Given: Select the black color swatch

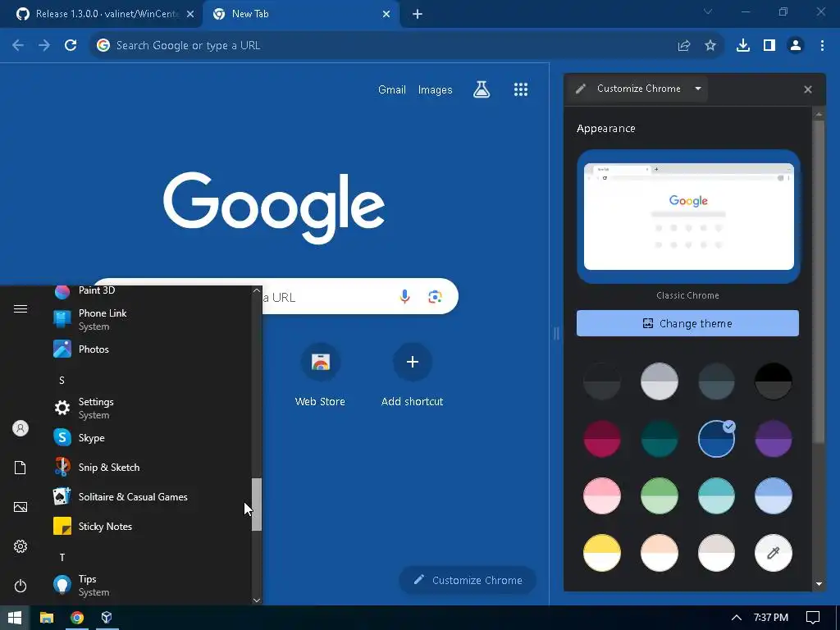Looking at the screenshot, I should point(773,381).
